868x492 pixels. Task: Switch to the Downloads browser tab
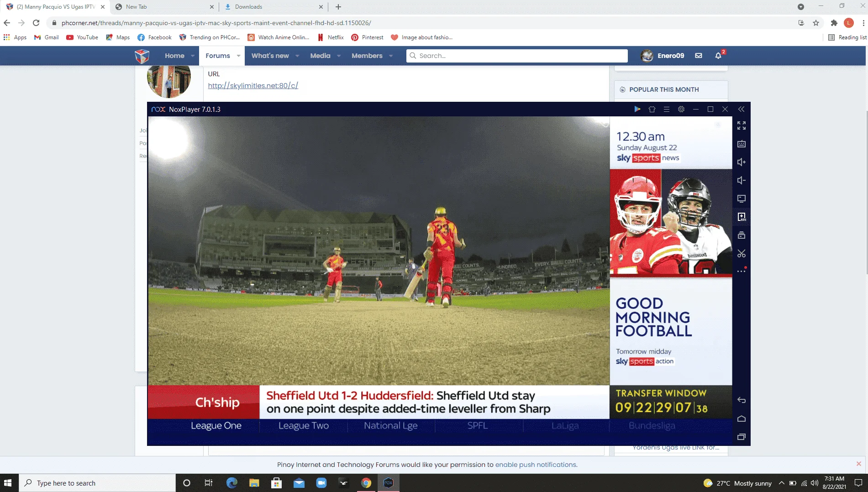pos(274,7)
